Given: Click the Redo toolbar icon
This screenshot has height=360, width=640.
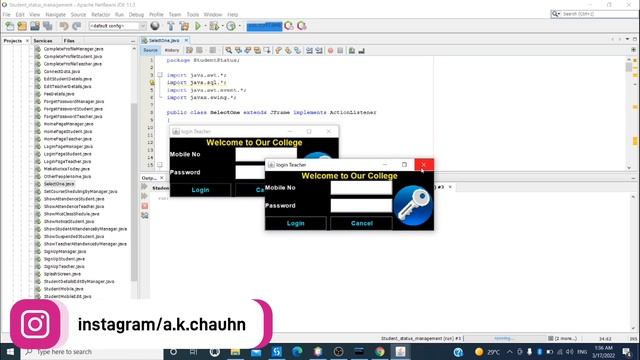Looking at the screenshot, I should (x=76, y=26).
